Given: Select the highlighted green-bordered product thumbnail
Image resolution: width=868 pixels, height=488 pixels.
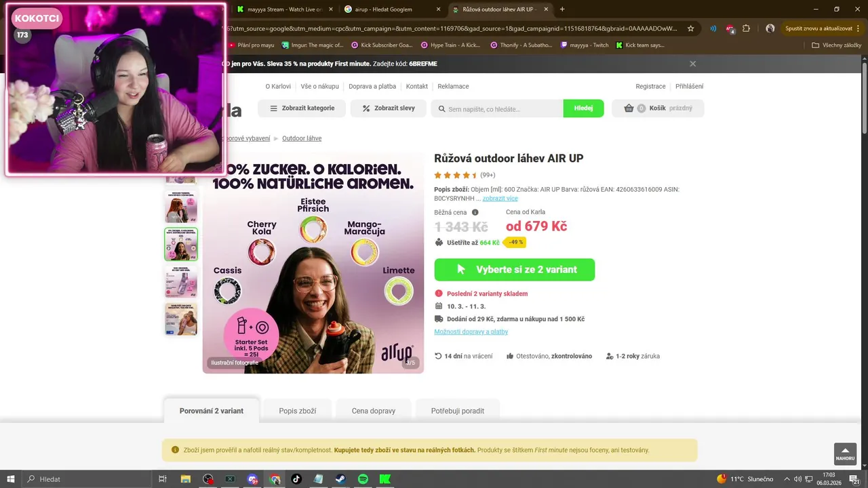Looking at the screenshot, I should click(x=181, y=244).
